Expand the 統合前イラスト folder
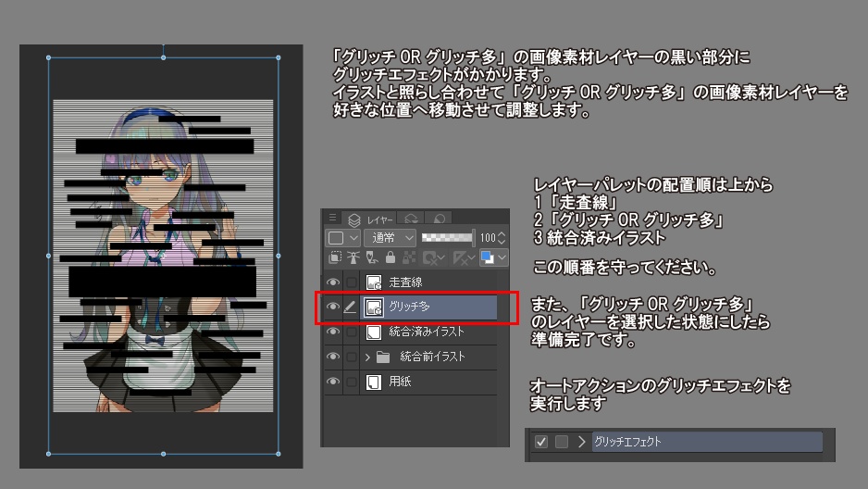Viewport: 868px width, 489px height. tap(367, 357)
